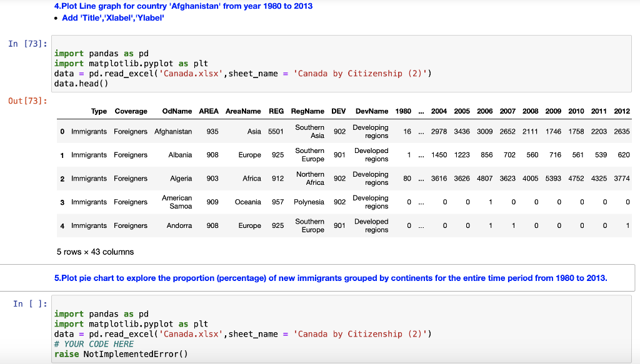Click the 'RegName' column header
Image resolution: width=640 pixels, height=364 pixels.
pos(307,111)
